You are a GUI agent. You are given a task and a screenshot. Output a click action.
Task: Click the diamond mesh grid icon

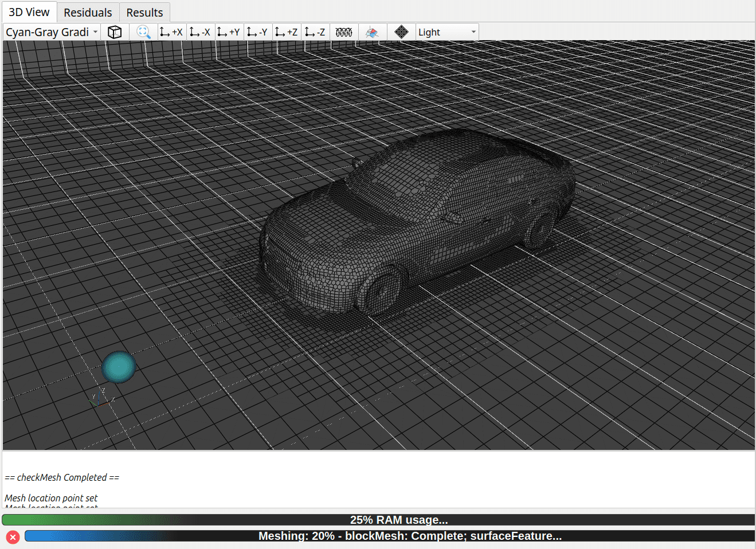[x=401, y=32]
